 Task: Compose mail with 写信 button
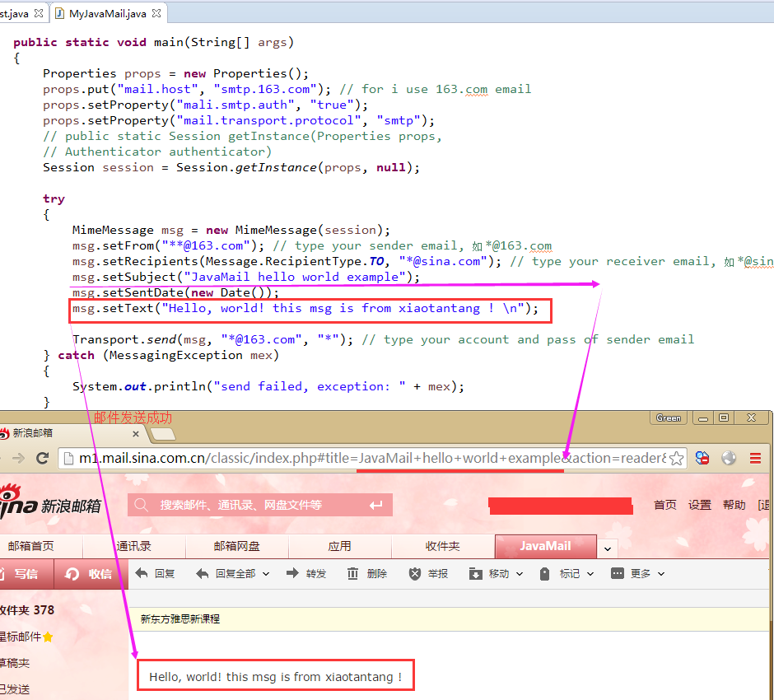[26, 574]
